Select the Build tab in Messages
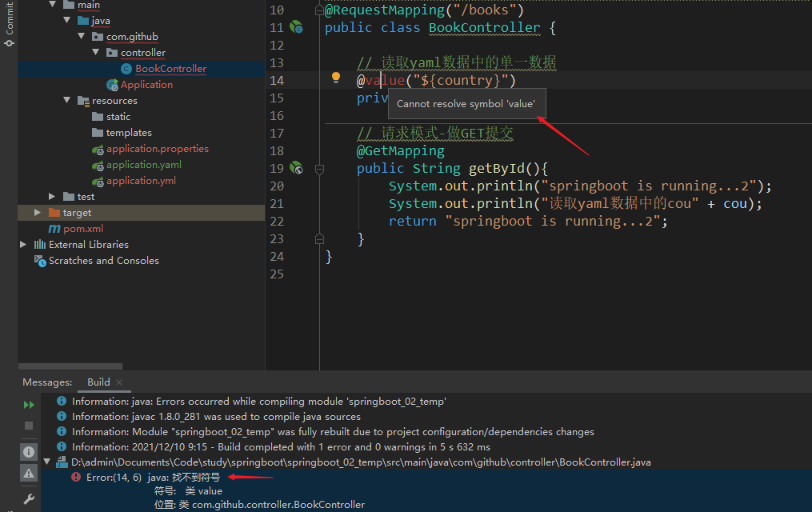The height and width of the screenshot is (512, 812). 98,382
